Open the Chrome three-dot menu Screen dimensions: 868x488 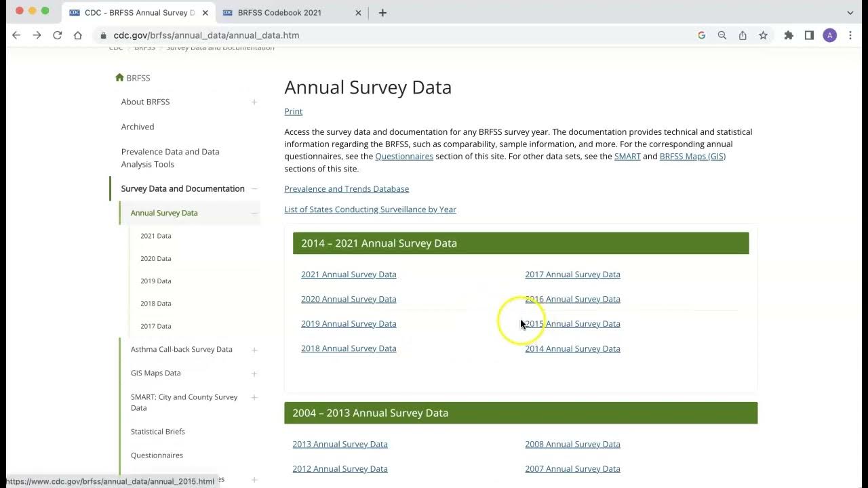[850, 35]
